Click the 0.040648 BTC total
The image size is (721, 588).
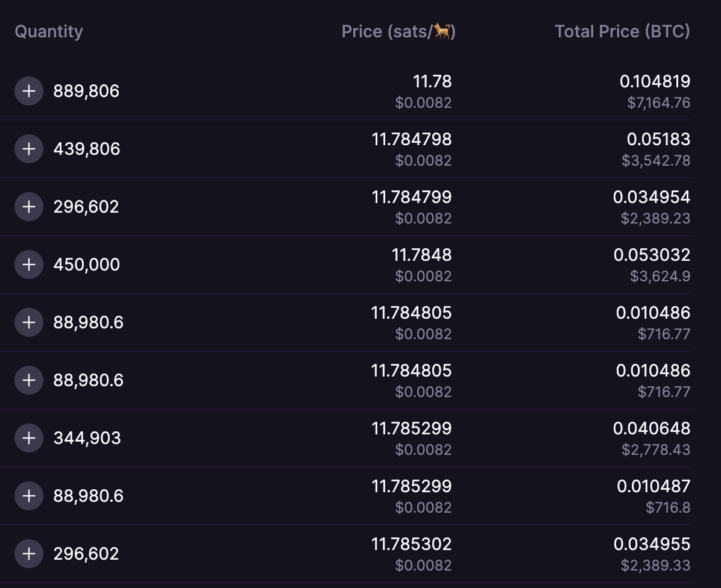pyautogui.click(x=652, y=428)
